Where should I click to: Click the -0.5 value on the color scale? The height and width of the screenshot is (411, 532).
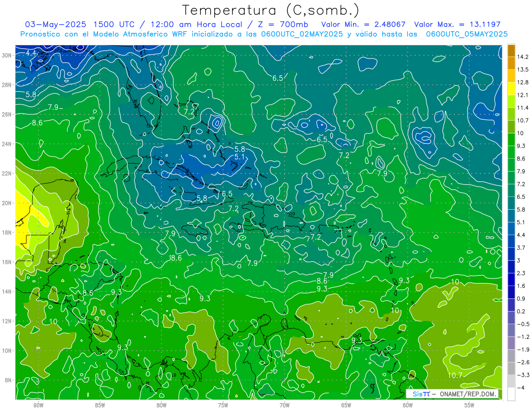point(523,324)
